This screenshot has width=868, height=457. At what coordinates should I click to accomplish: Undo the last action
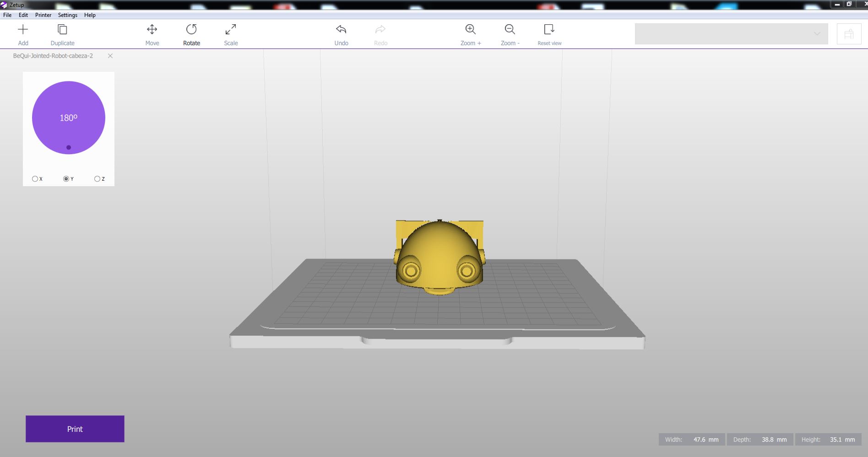pos(341,30)
